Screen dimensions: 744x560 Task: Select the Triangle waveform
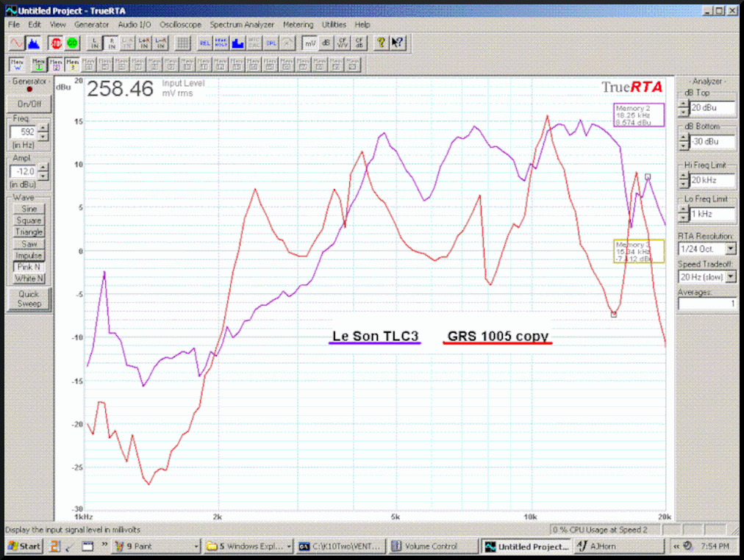point(29,232)
